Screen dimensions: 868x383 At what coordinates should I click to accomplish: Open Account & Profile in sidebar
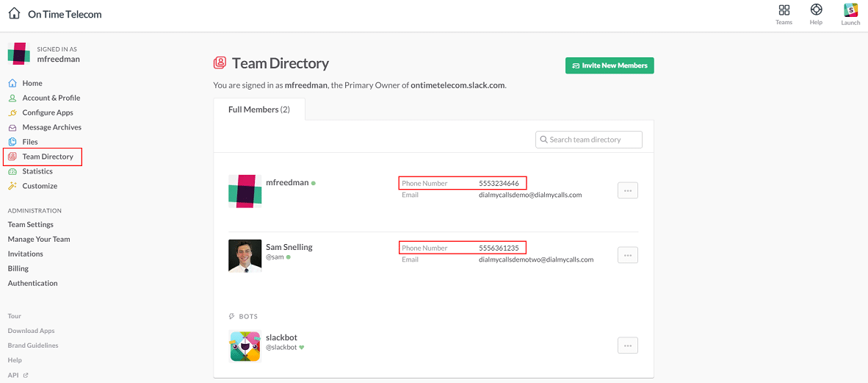51,98
